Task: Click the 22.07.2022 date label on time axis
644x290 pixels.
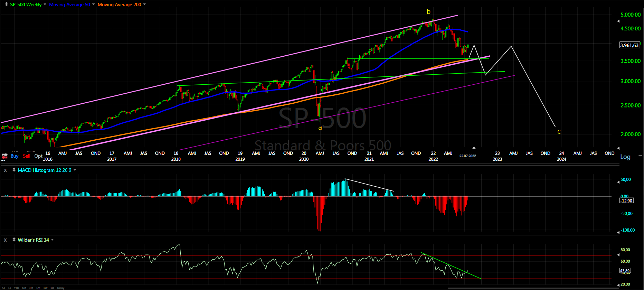Action: pos(467,156)
